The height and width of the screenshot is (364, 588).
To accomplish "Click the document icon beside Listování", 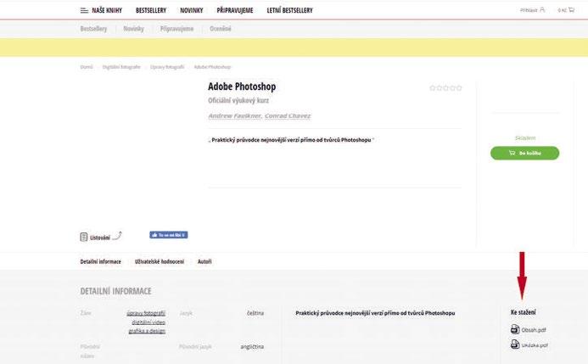I will pyautogui.click(x=84, y=237).
